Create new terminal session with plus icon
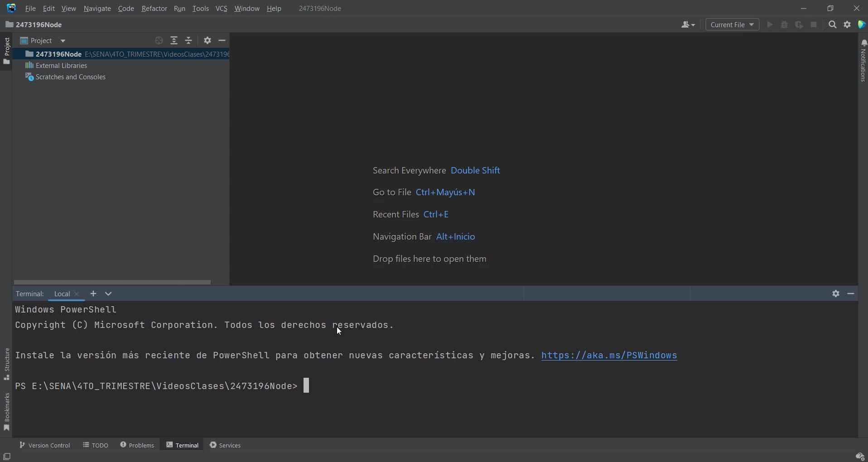Image resolution: width=868 pixels, height=462 pixels. (93, 294)
